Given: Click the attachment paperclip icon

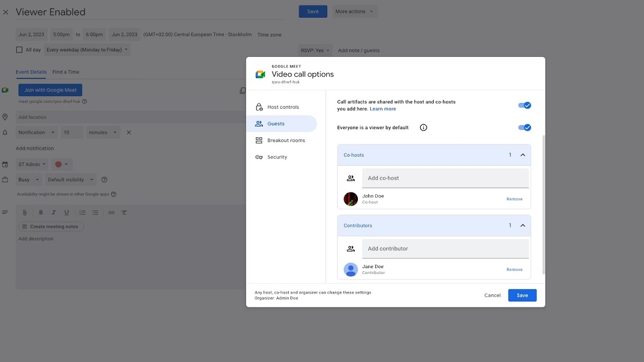Looking at the screenshot, I should click(x=24, y=212).
